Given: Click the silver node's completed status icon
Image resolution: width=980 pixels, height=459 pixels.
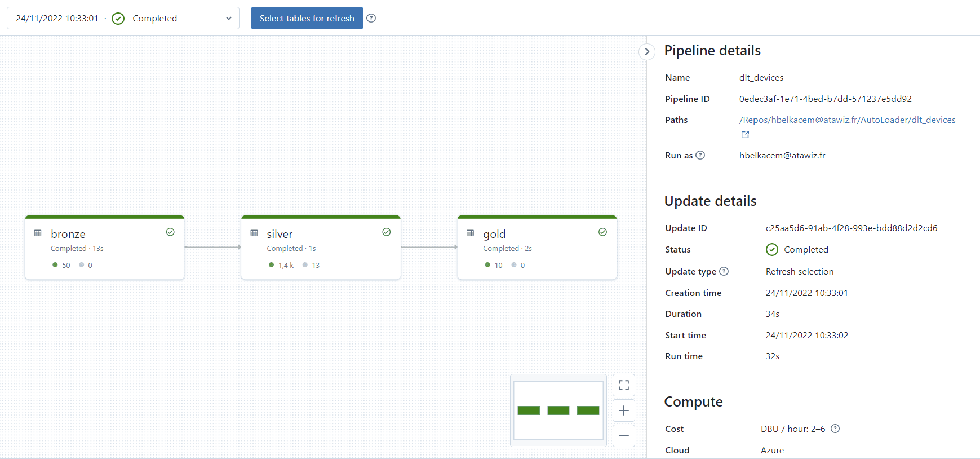Looking at the screenshot, I should click(387, 232).
